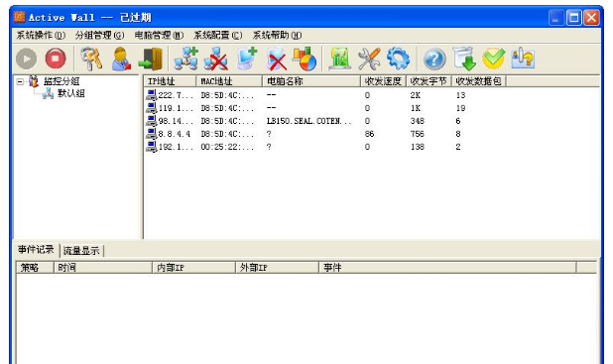Click the 策略 column header in event log
This screenshot has height=364, width=613.
pyautogui.click(x=35, y=268)
